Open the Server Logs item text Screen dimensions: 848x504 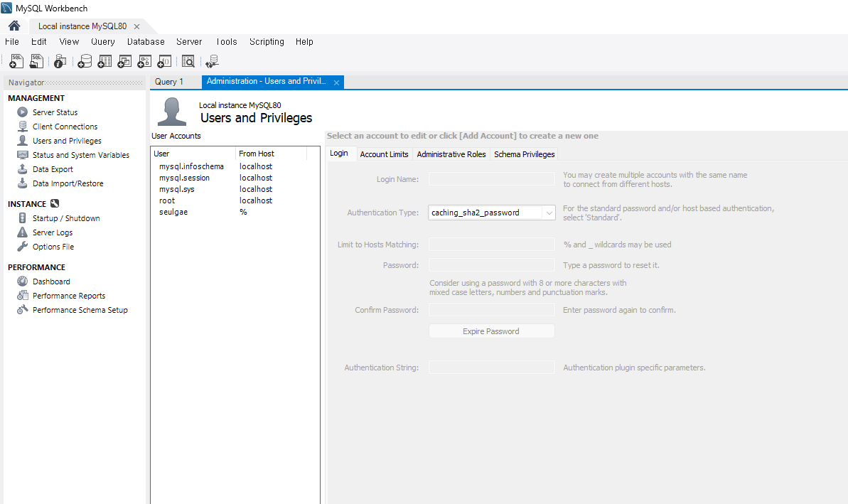point(53,232)
